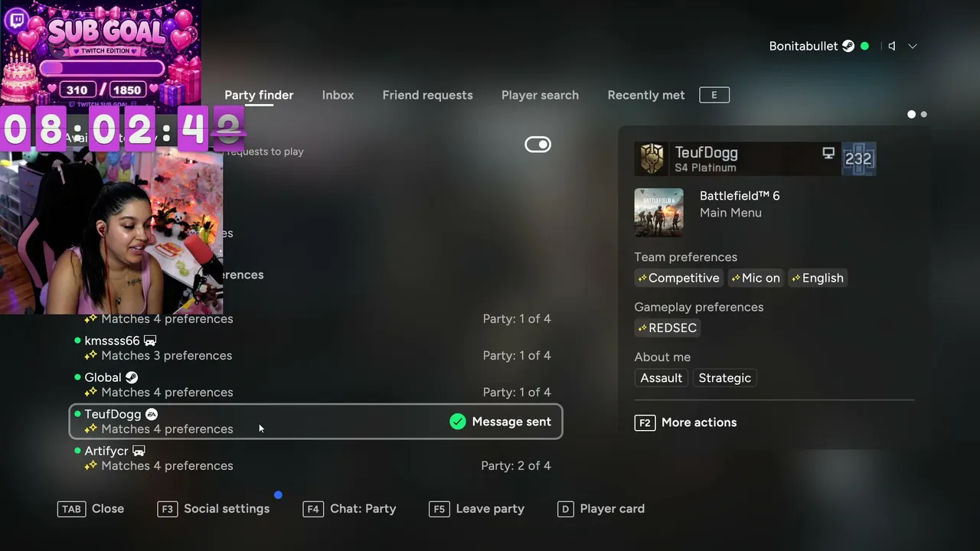The height and width of the screenshot is (551, 980).
Task: Click the D key icon
Action: click(565, 509)
